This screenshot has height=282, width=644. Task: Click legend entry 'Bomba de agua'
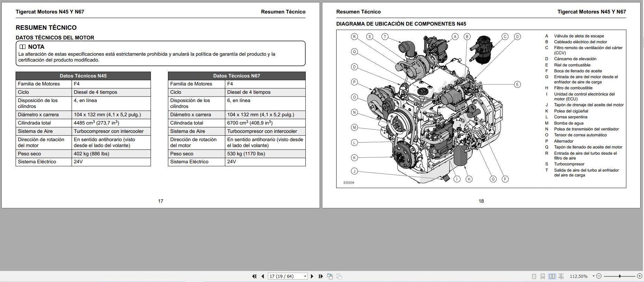[569, 123]
